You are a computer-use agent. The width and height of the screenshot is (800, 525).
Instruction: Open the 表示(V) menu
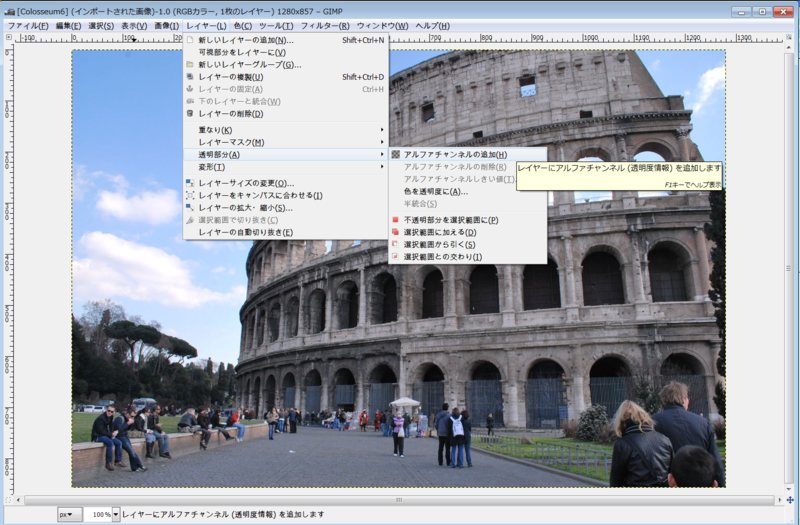[x=134, y=26]
